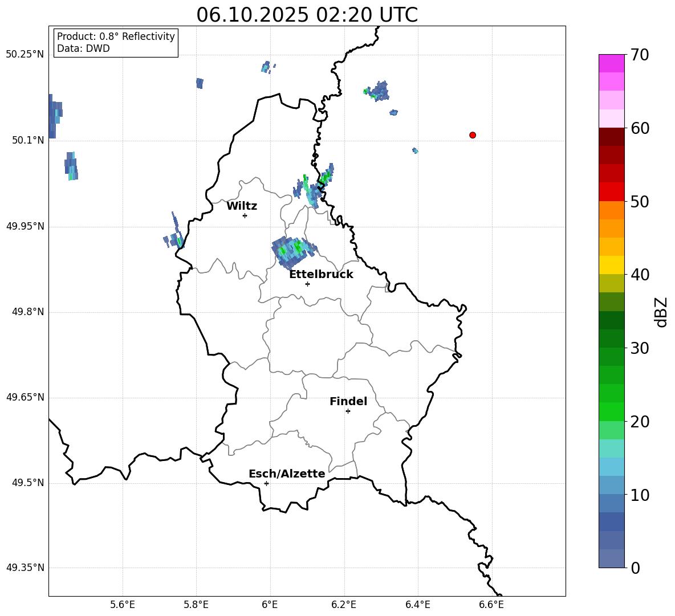The height and width of the screenshot is (616, 675).
Task: Click the '49.35°N' latitude label
Action: pyautogui.click(x=25, y=568)
